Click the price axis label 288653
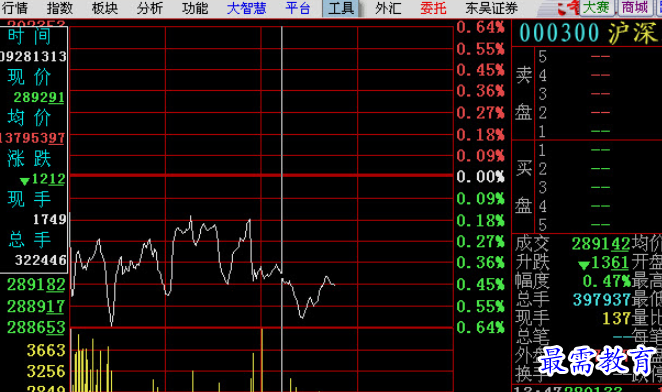 [x=36, y=327]
